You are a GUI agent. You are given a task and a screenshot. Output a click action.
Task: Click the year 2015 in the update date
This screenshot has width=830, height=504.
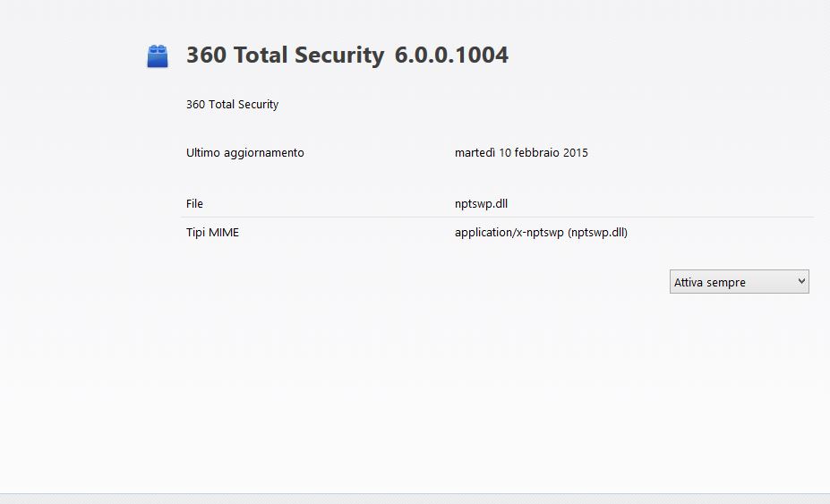(576, 153)
